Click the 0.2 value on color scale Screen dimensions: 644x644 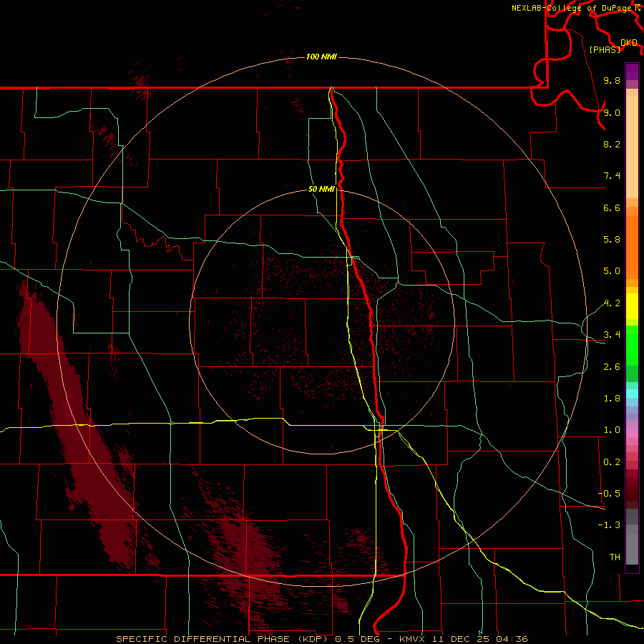[612, 462]
